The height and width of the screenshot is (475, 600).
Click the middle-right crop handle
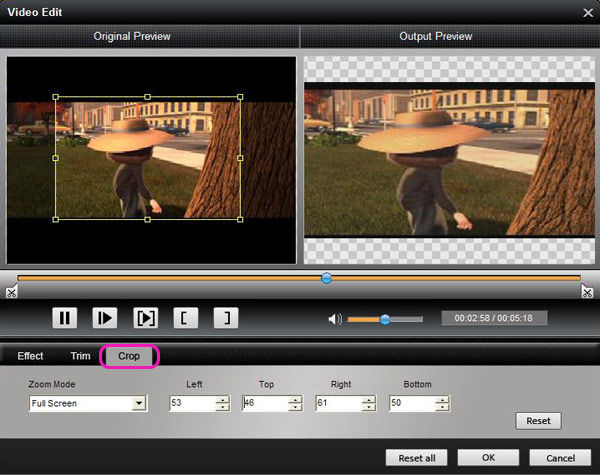(x=240, y=158)
